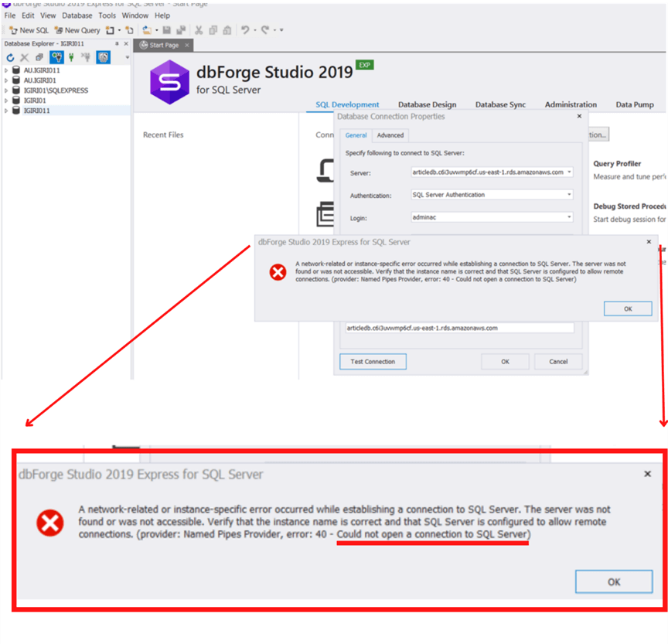Click the Copy icon in toolbar
Viewport: 668px width, 644px height.
pos(213,30)
